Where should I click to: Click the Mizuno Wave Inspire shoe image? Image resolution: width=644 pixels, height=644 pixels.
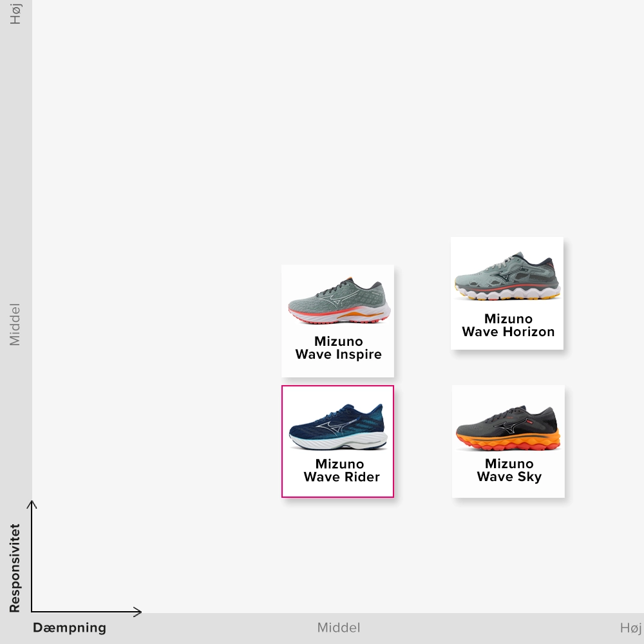[338, 301]
